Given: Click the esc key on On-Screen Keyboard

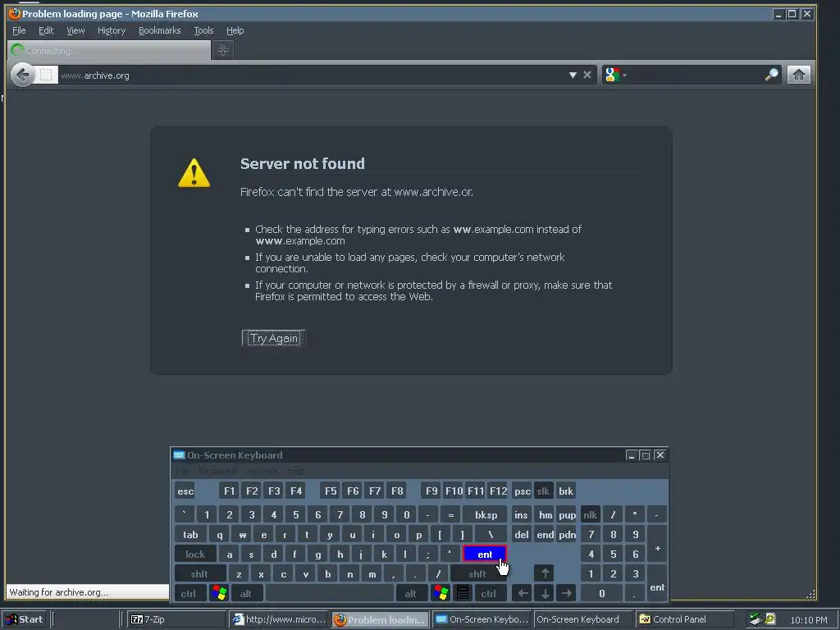Looking at the screenshot, I should pos(185,491).
